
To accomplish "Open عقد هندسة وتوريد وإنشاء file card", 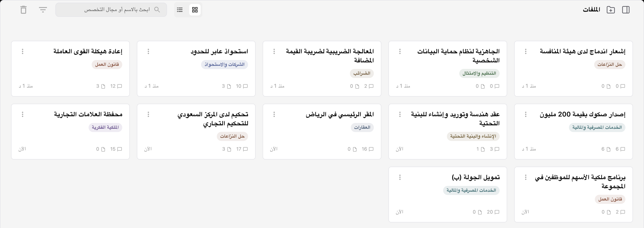I will (448, 131).
